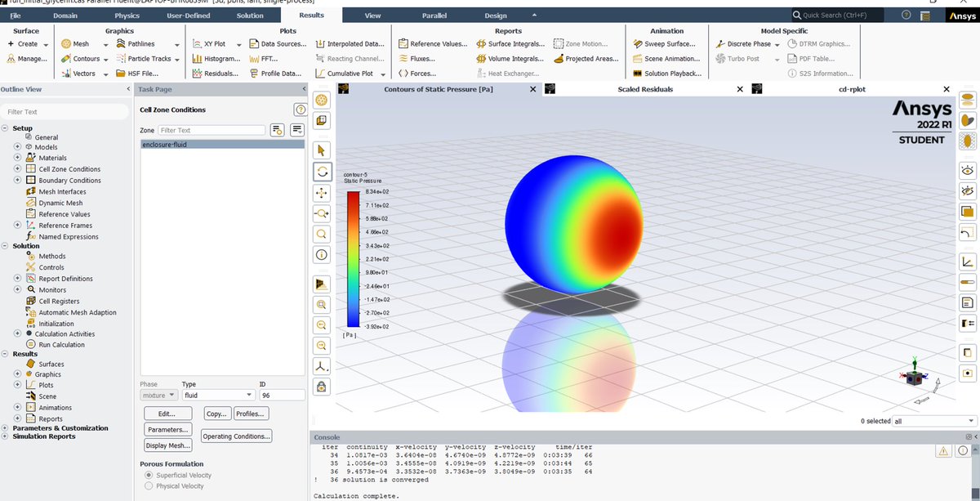Open Volume Integrals report
980x501 pixels.
510,59
